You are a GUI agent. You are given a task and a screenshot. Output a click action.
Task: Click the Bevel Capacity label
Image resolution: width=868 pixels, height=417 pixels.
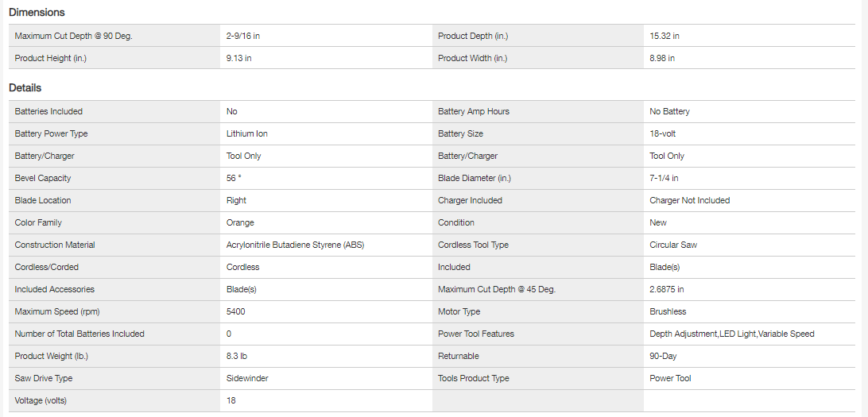click(42, 178)
